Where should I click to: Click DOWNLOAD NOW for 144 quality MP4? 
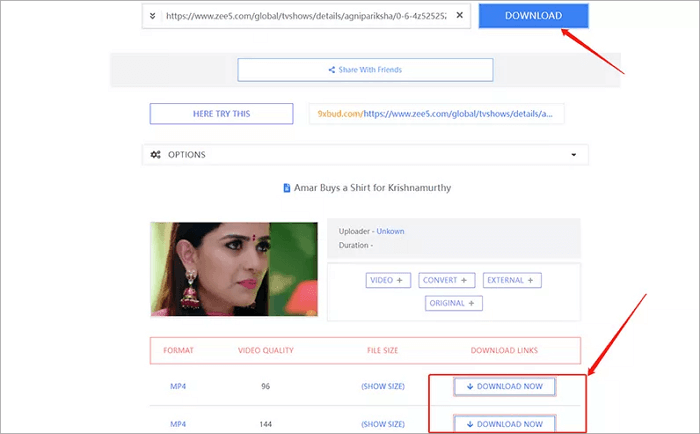504,424
